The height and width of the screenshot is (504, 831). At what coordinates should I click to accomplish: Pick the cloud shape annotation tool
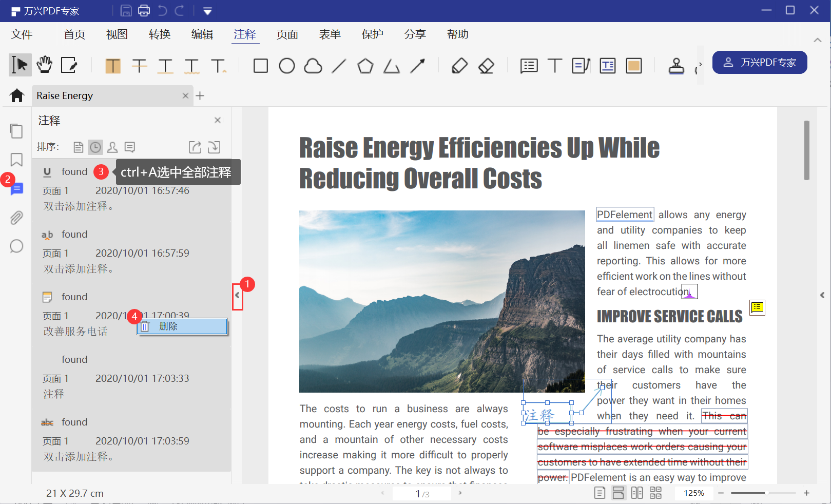313,66
